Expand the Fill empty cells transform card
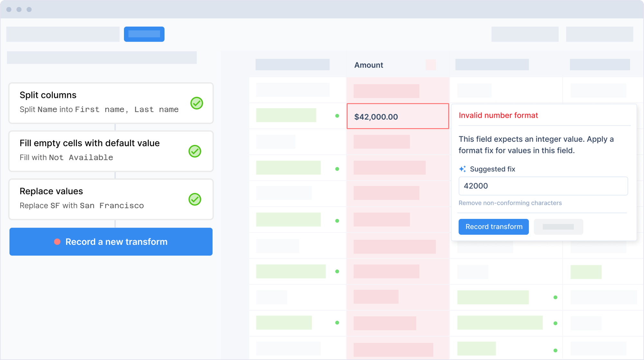Screen dimensions: 644x360 point(111,151)
